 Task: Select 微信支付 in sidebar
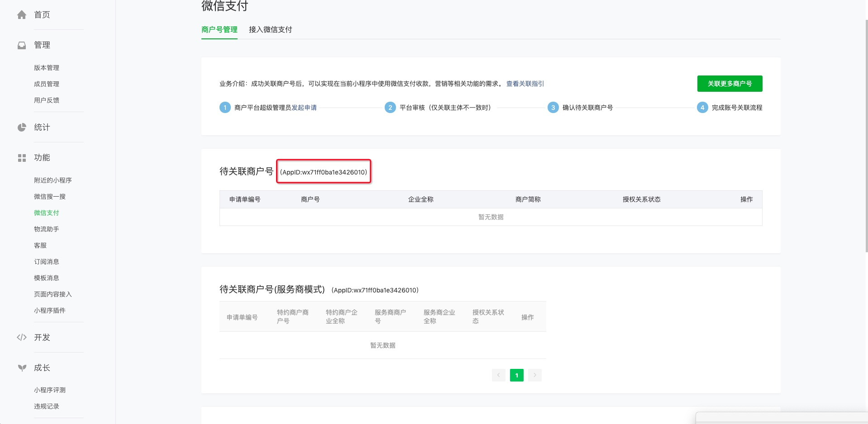click(x=47, y=213)
